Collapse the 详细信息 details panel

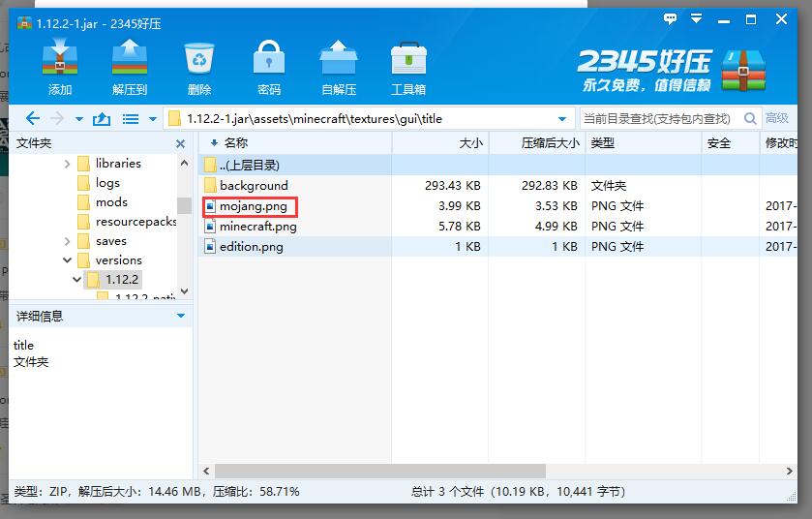(x=181, y=316)
